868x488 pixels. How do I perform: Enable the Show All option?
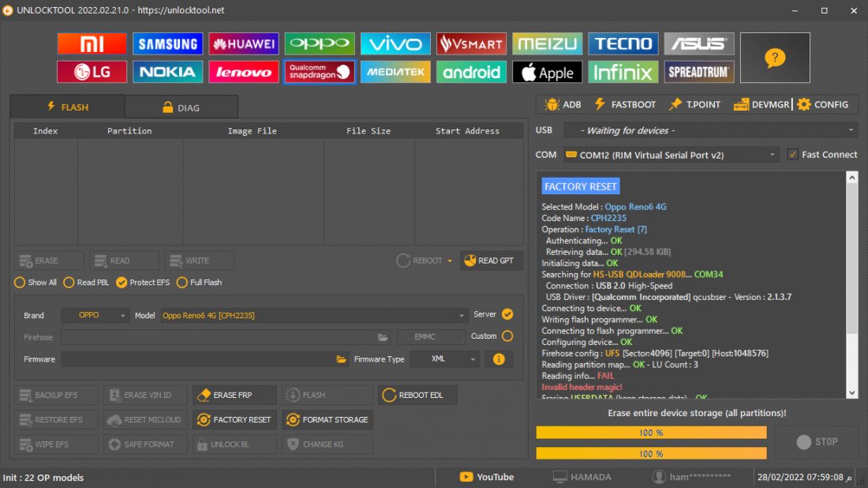click(36, 283)
